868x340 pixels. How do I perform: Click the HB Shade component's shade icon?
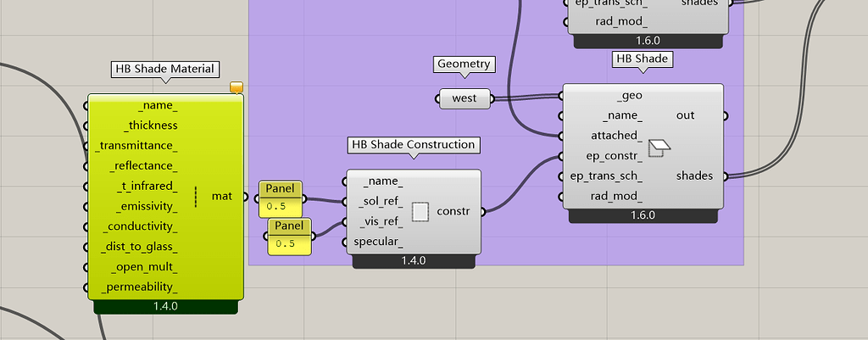coord(659,148)
